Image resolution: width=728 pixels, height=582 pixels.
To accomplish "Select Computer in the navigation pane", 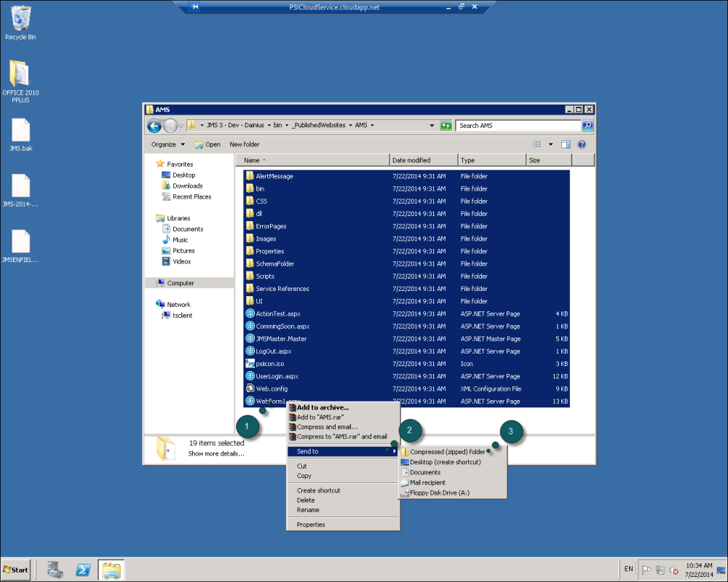I will (x=189, y=283).
